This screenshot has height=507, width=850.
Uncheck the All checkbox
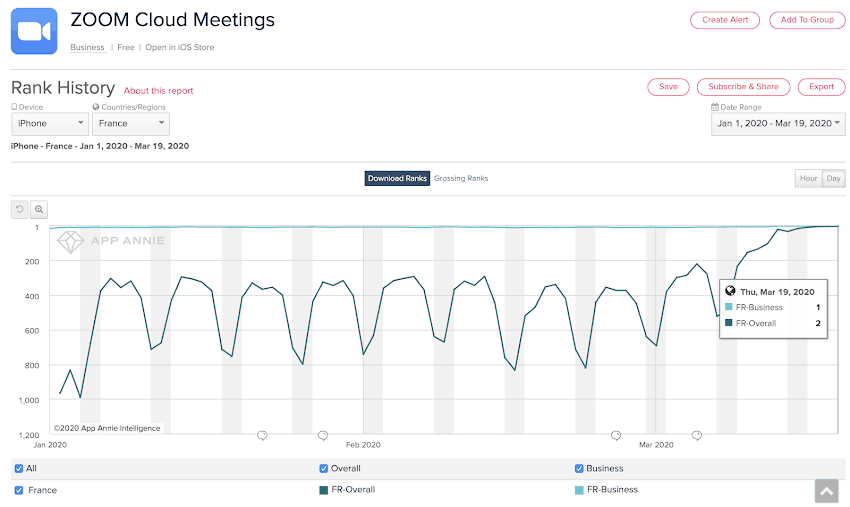(x=19, y=468)
